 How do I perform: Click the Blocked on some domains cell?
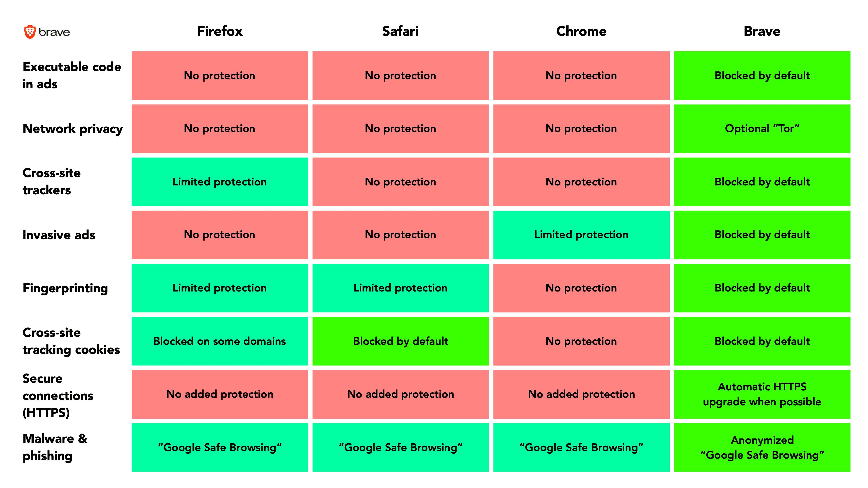coord(220,341)
